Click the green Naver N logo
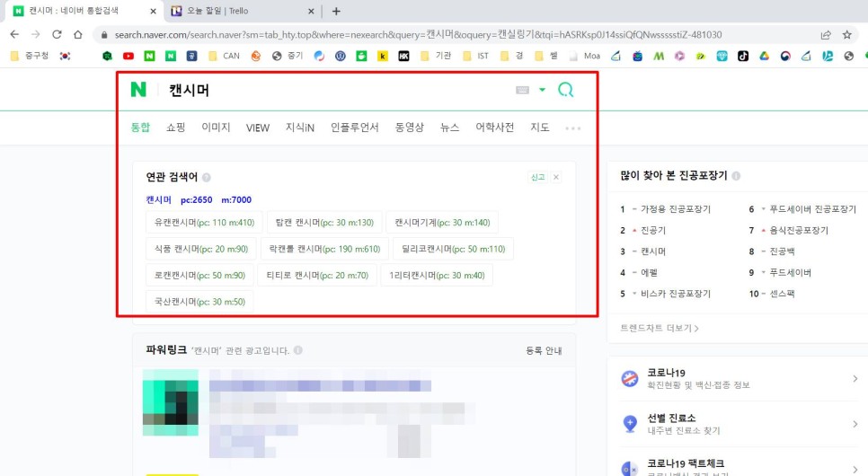Image resolution: width=868 pixels, height=476 pixels. point(138,90)
